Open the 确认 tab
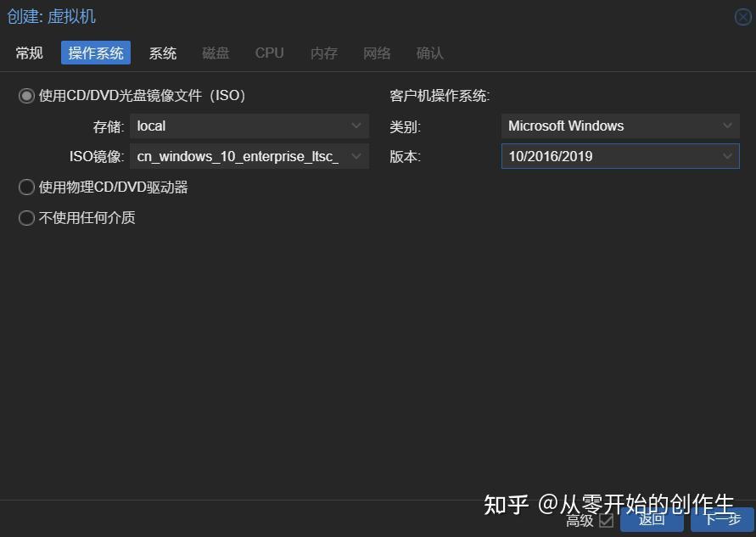This screenshot has width=756, height=537. 429,53
